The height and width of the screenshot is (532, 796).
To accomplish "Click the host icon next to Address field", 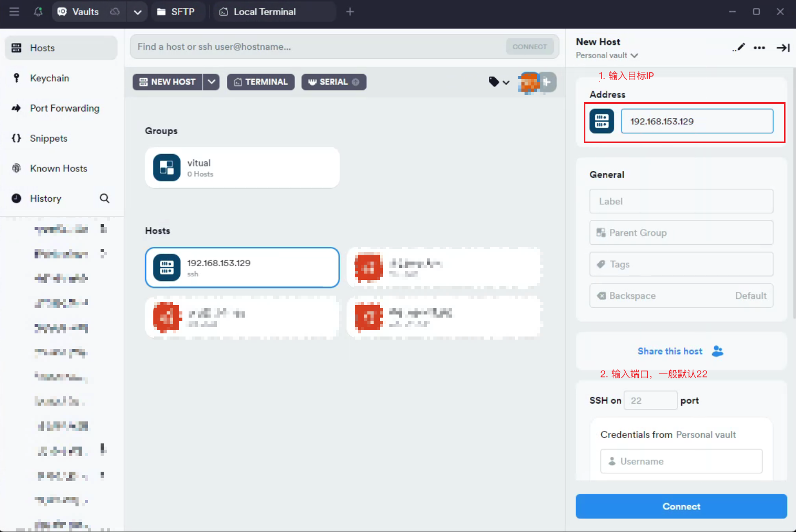I will coord(602,121).
